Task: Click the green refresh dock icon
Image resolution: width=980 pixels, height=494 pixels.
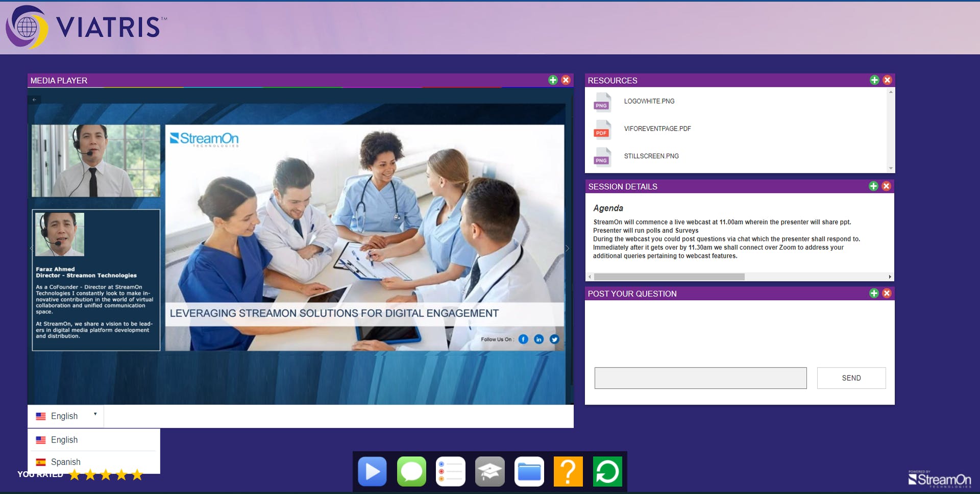Action: 607,472
